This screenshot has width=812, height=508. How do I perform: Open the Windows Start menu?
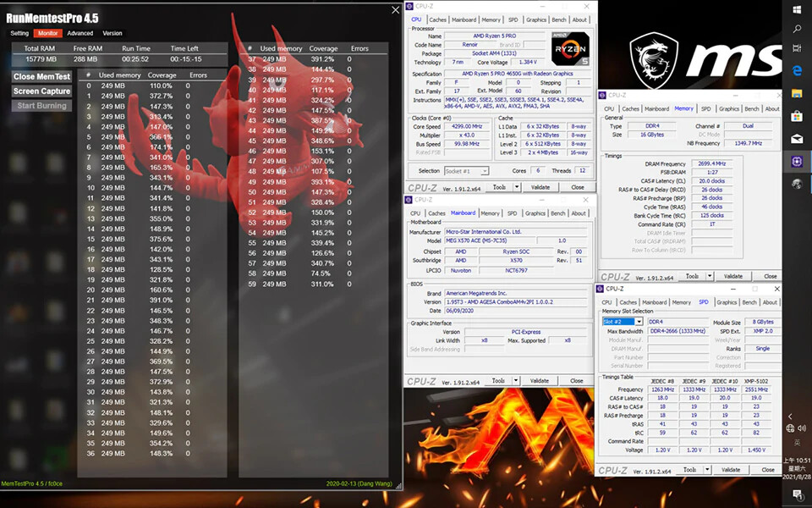point(797,10)
